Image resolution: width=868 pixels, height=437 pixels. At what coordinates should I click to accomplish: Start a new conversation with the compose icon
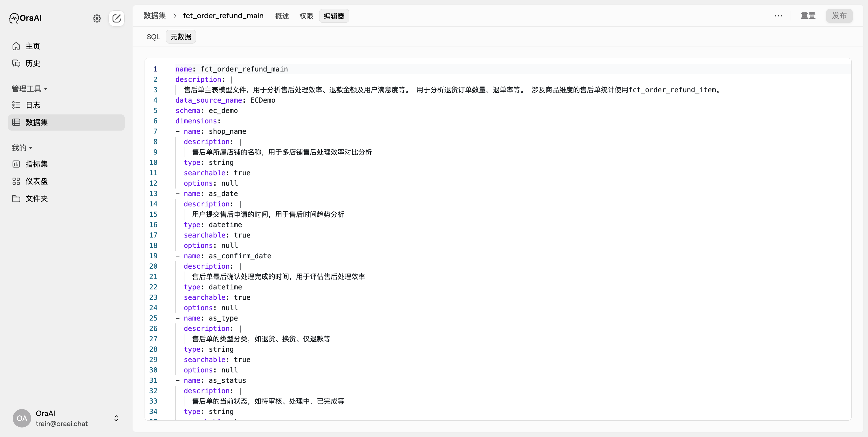click(x=116, y=18)
